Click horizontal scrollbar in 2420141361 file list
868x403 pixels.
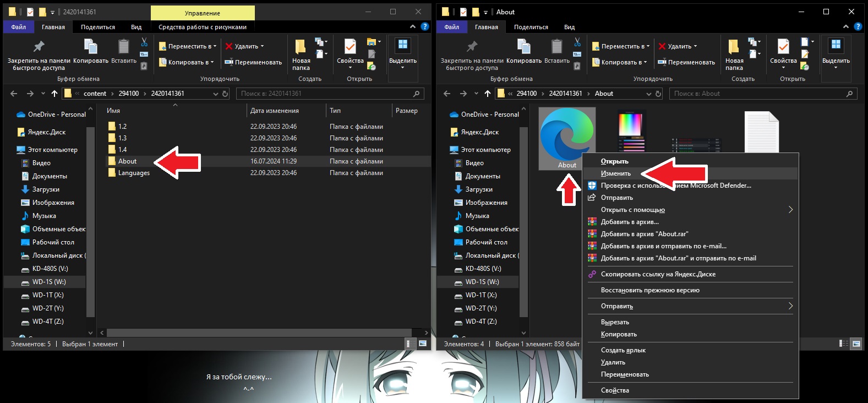click(x=259, y=333)
